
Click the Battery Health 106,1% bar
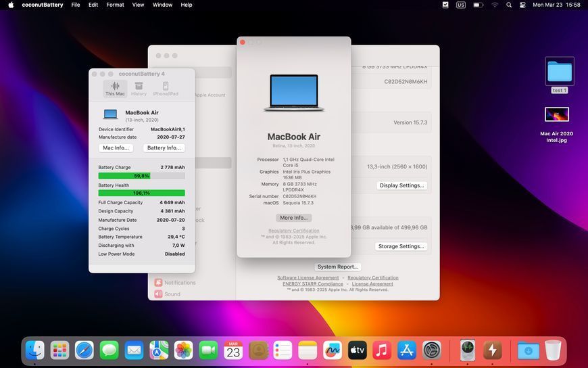point(141,193)
